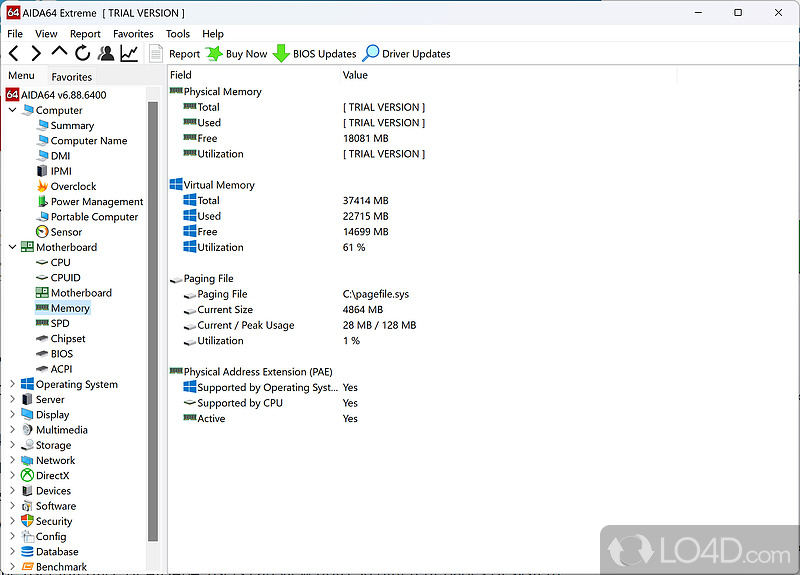
Task: Select the Display monitor icon
Action: (27, 414)
